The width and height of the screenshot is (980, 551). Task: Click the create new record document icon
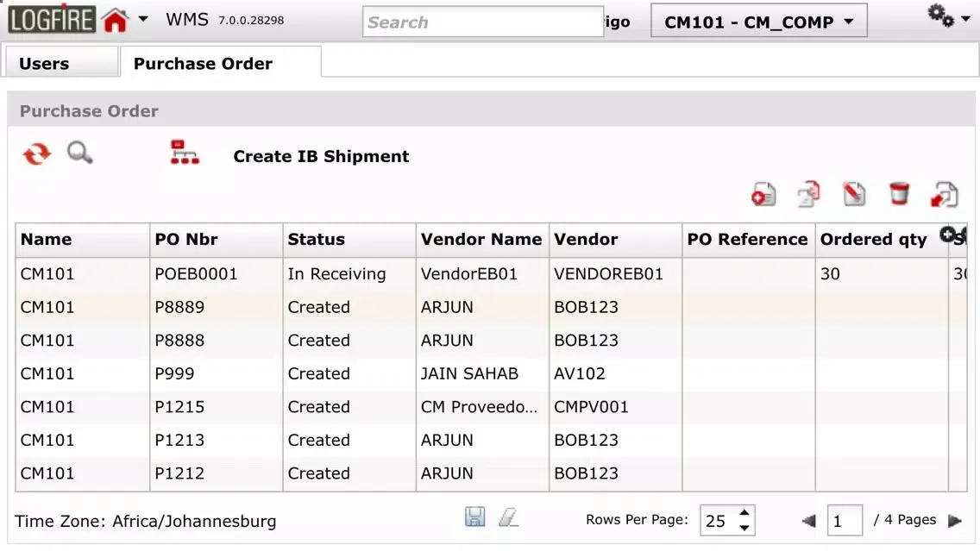[763, 195]
